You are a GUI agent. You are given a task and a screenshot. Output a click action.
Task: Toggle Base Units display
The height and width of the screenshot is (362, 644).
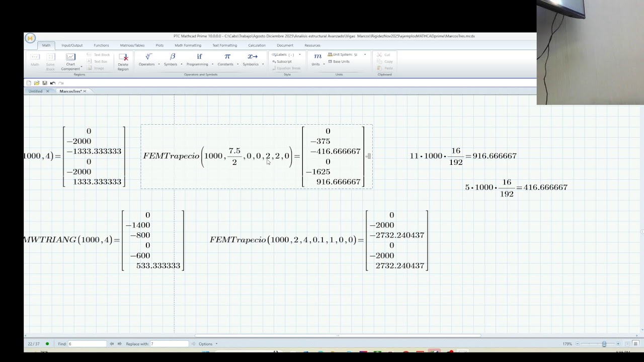click(x=339, y=61)
